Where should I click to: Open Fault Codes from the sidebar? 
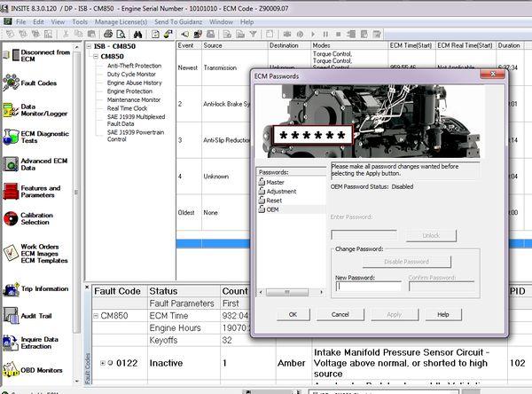[30, 83]
